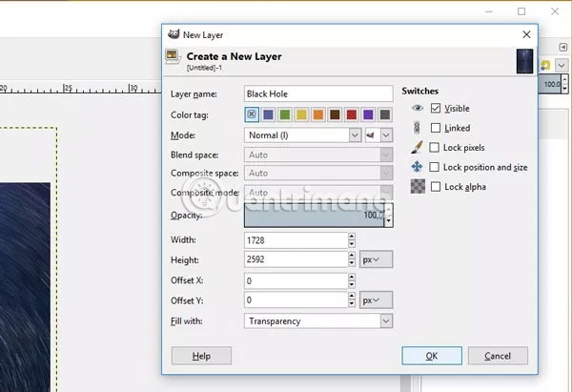Choose the blue color tag
The width and height of the screenshot is (572, 392).
coord(268,114)
